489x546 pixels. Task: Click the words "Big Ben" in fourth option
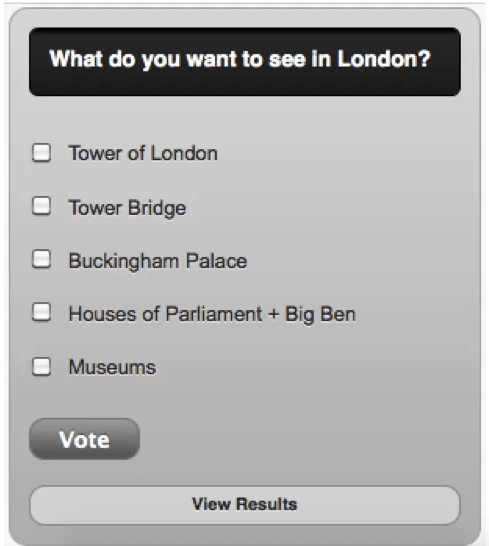point(320,314)
